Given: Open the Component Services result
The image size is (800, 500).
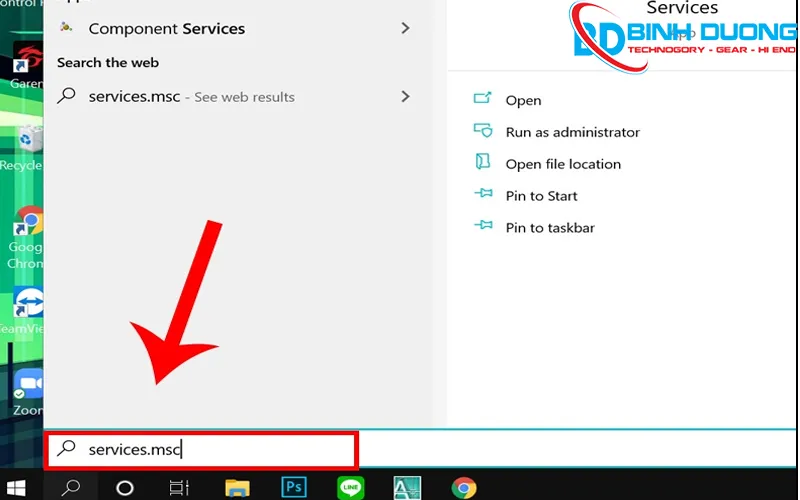Looking at the screenshot, I should tap(235, 29).
